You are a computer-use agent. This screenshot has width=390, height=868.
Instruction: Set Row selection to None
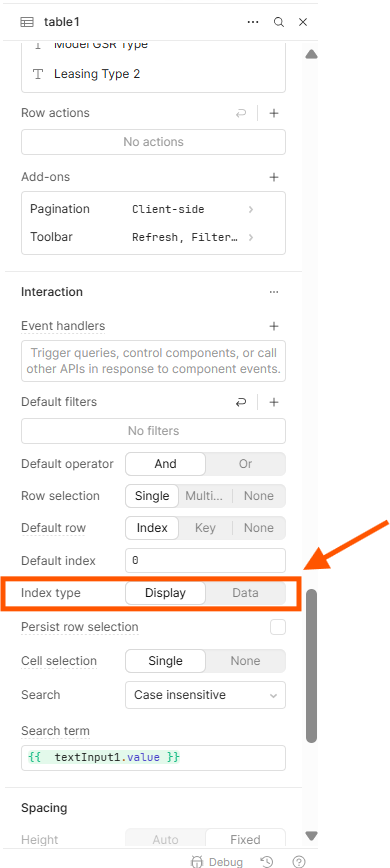[259, 496]
